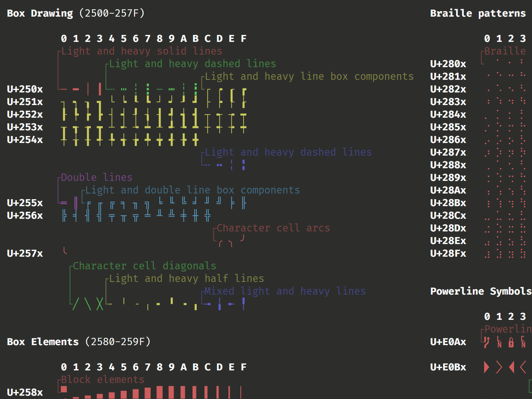Click the 'U+258x' row label
The width and height of the screenshot is (532, 399).
(x=25, y=392)
